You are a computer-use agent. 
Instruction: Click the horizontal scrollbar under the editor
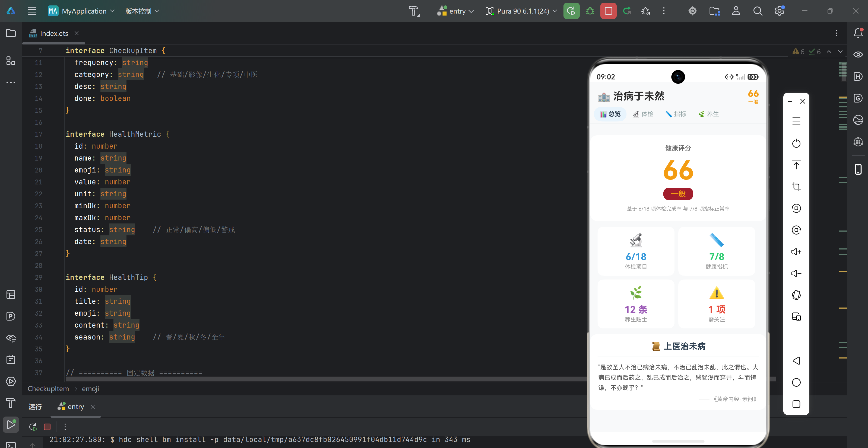pyautogui.click(x=420, y=379)
